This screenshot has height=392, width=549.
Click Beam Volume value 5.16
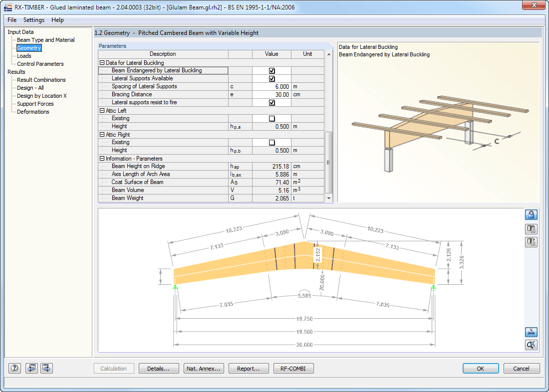(272, 191)
